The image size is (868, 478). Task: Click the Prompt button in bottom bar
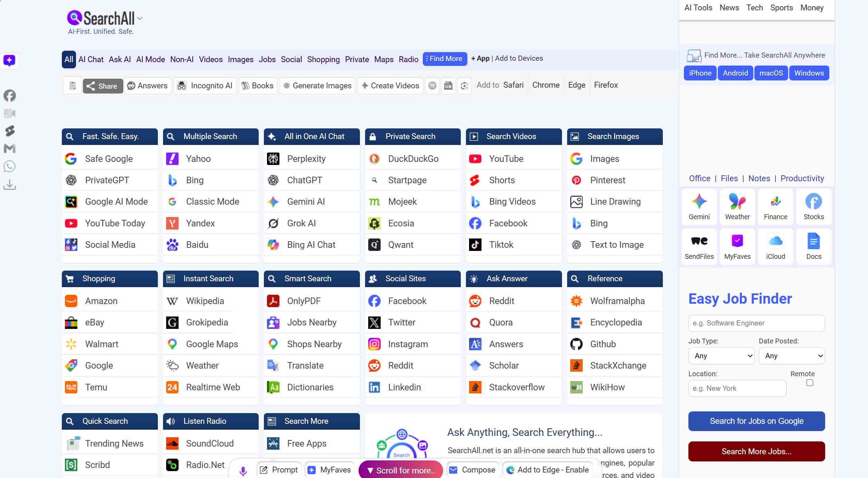point(279,470)
